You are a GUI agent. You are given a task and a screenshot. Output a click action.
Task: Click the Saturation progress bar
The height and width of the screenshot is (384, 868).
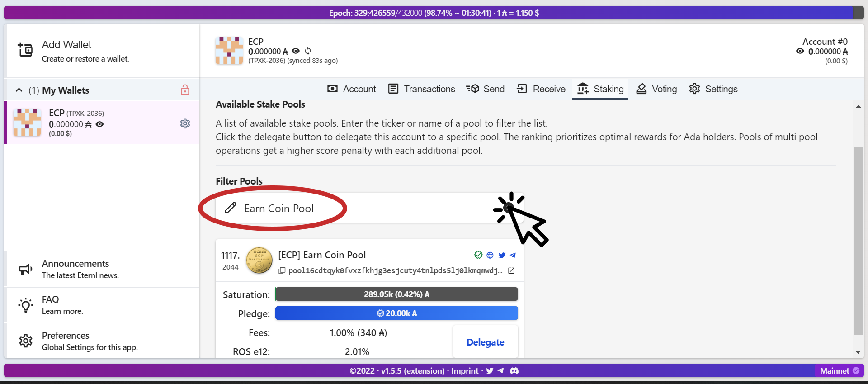[x=396, y=294]
